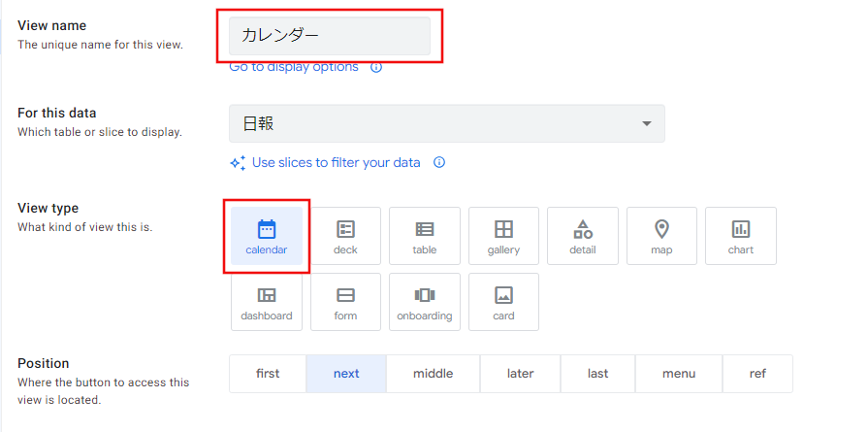
Task: Select the deck view type
Action: (345, 236)
